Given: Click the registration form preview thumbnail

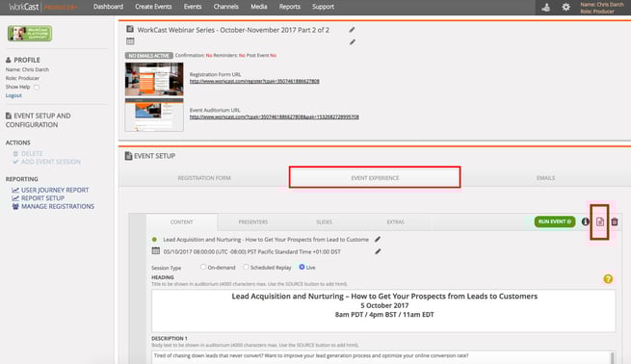Looking at the screenshot, I should [154, 79].
